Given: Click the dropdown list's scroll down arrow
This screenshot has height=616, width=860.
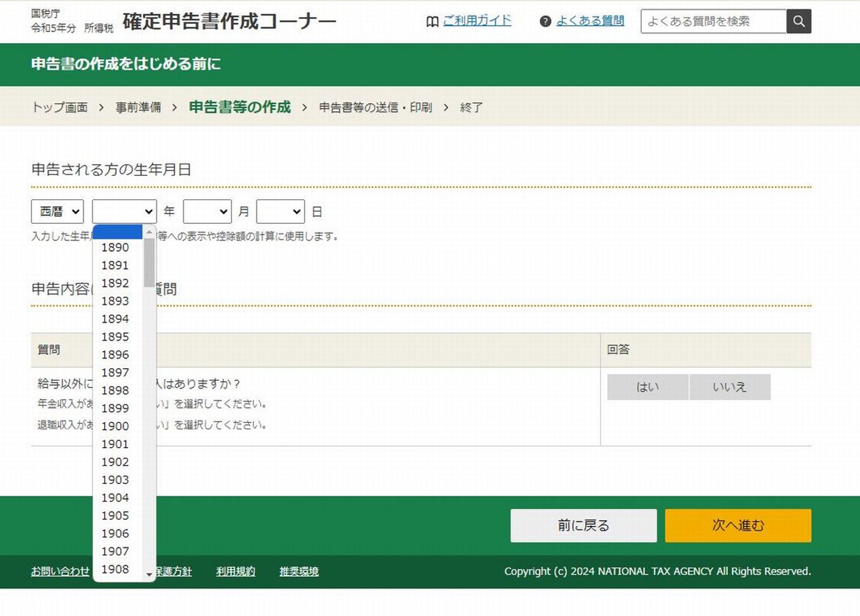Looking at the screenshot, I should [149, 575].
